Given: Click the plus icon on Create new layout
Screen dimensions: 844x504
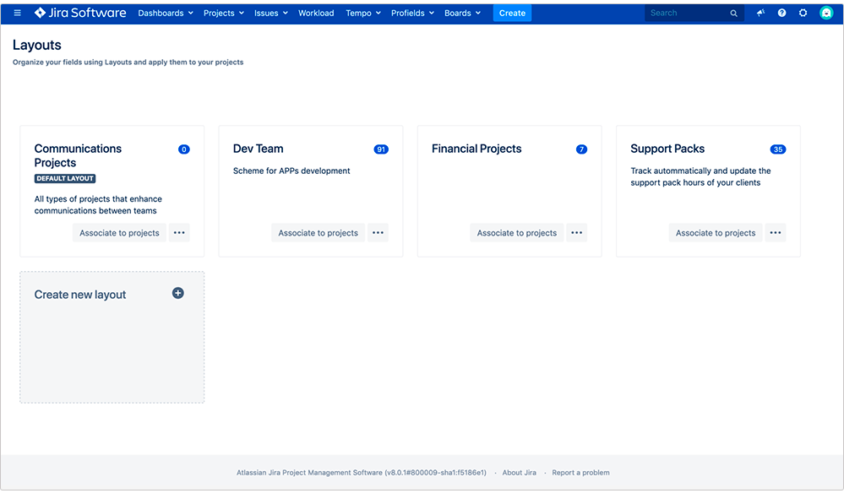Looking at the screenshot, I should click(x=177, y=293).
